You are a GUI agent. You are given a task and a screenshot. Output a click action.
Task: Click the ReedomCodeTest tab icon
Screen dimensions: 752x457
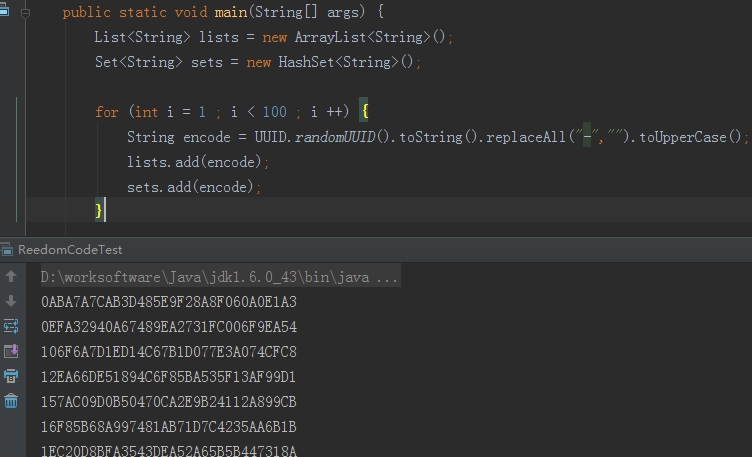click(x=7, y=250)
